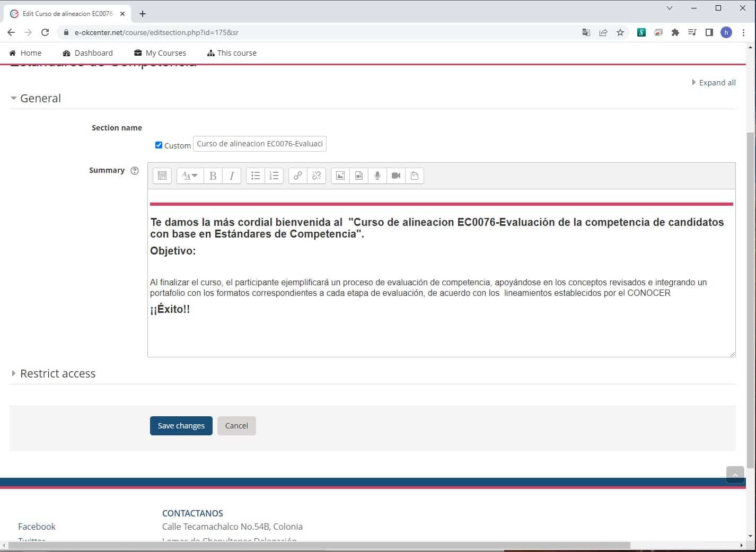
Task: Insert an image into summary
Action: [x=340, y=176]
